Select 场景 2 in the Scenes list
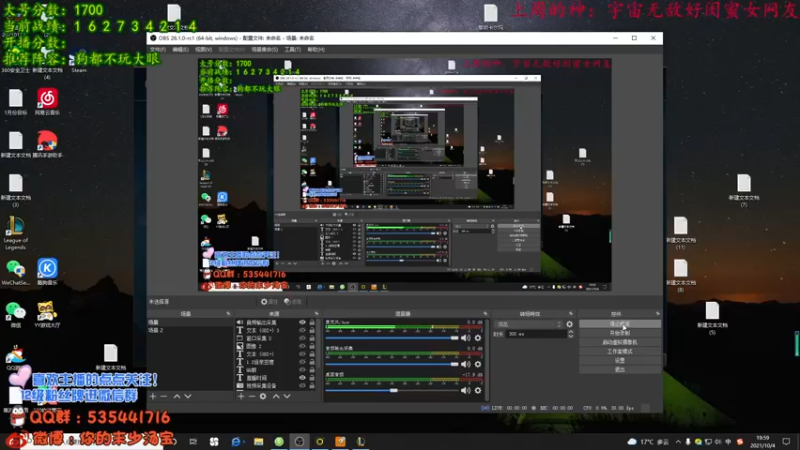This screenshot has width=800, height=450. pos(189,330)
